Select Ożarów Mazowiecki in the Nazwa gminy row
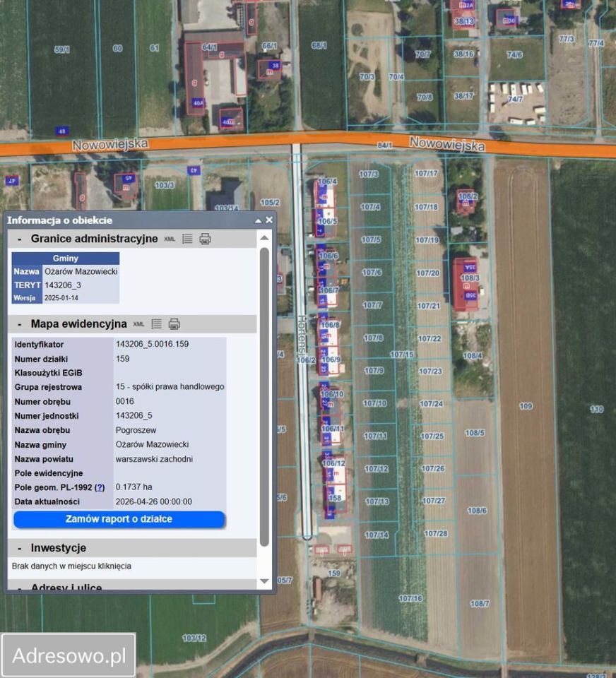 [x=153, y=444]
